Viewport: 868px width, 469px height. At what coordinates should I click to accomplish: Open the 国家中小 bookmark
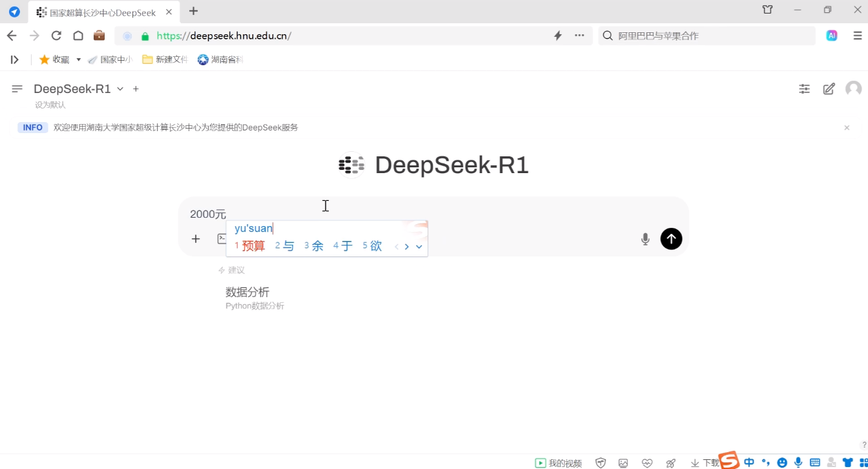tap(110, 59)
